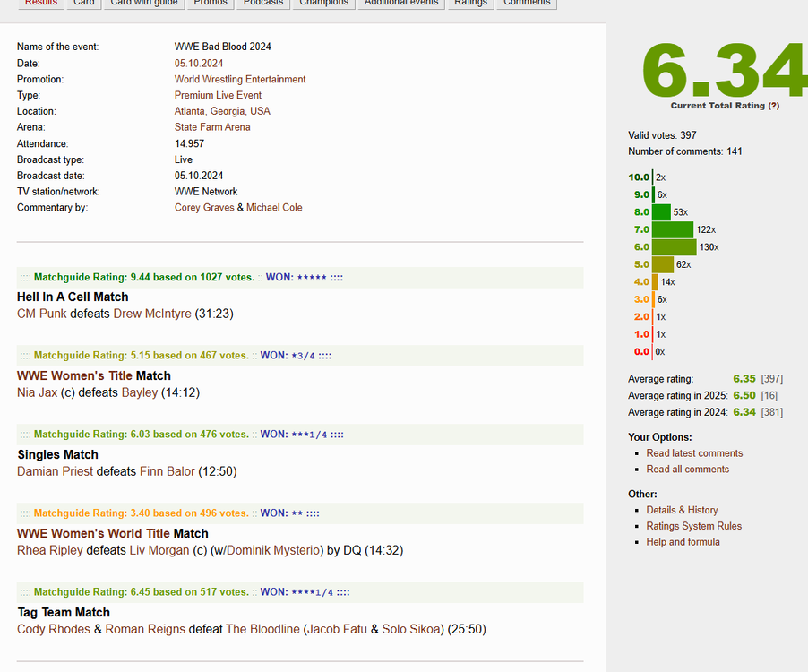Screen dimensions: 808x672
Task: Click the Matchguide Rating 3.40 text
Action: [142, 513]
